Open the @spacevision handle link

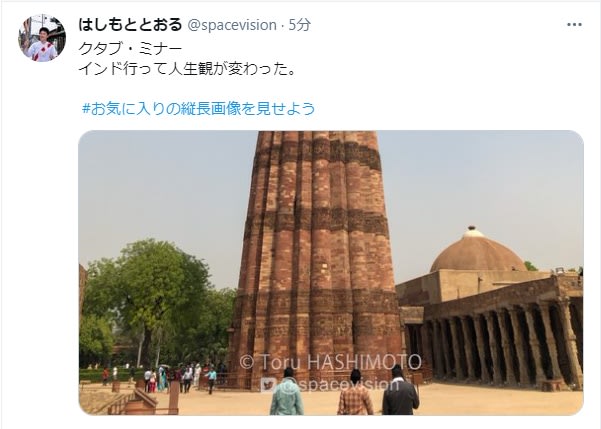coord(232,25)
